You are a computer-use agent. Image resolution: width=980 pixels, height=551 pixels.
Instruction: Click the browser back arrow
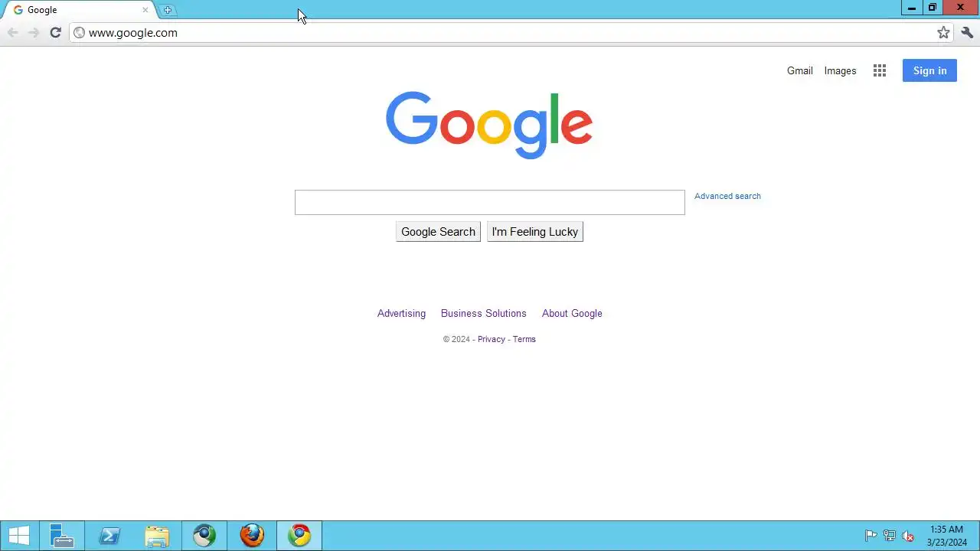(13, 32)
